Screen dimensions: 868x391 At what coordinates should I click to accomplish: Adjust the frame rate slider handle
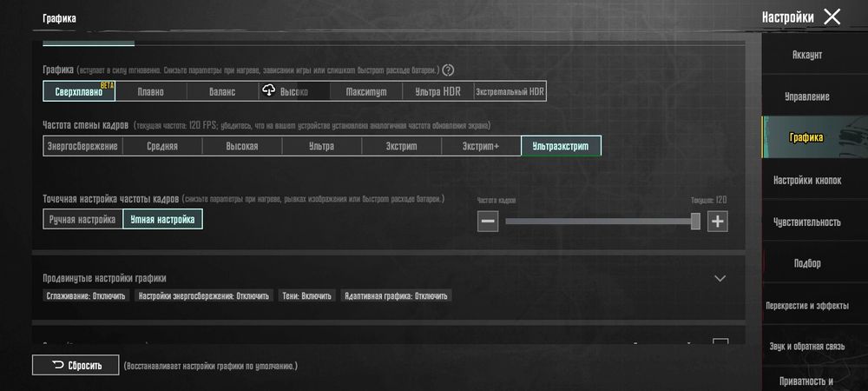pyautogui.click(x=695, y=222)
